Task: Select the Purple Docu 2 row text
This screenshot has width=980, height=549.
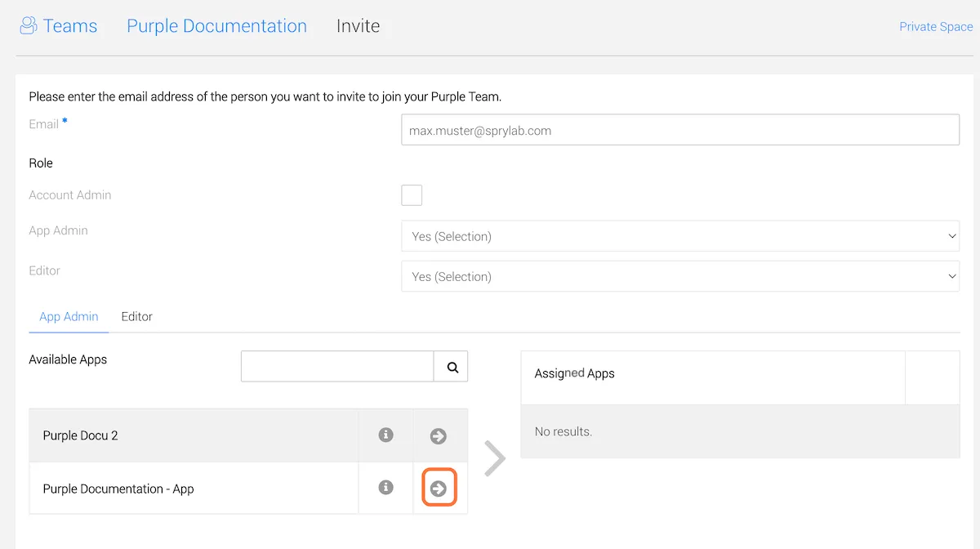Action: (x=80, y=435)
